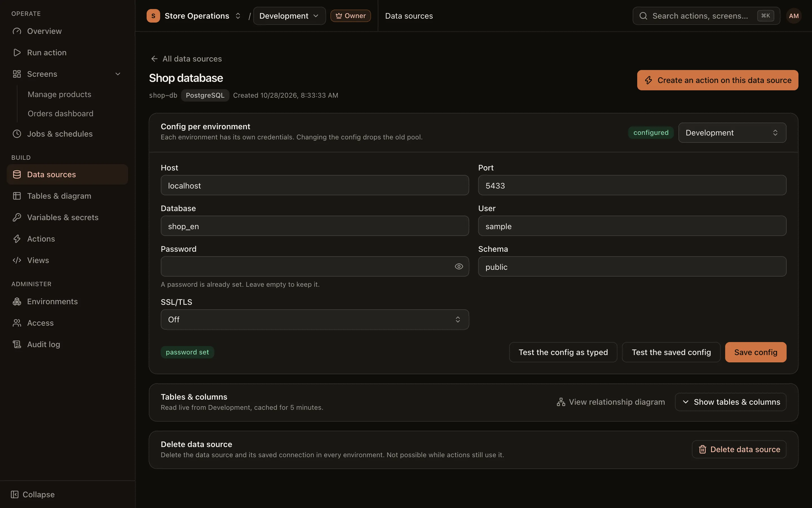Screen dimensions: 812x508
Task: Open the Overview page icon
Action: pyautogui.click(x=17, y=31)
